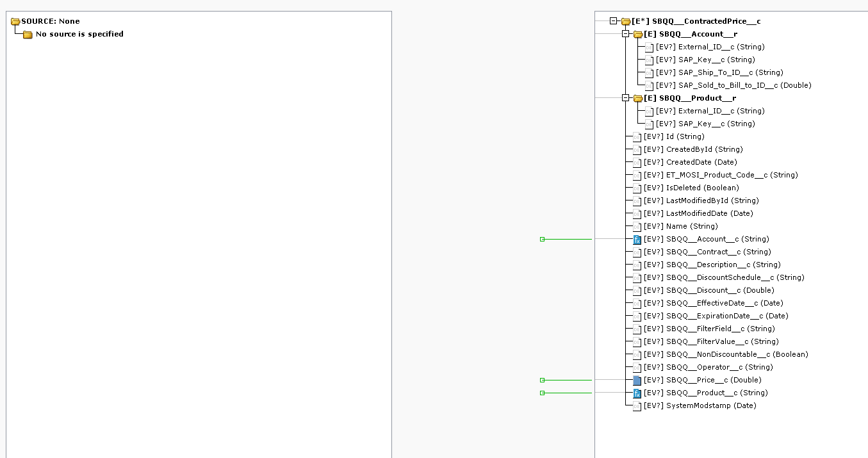The image size is (868, 458).
Task: Collapse the SBQQ__ContractedPrice__c root node
Action: click(x=614, y=21)
